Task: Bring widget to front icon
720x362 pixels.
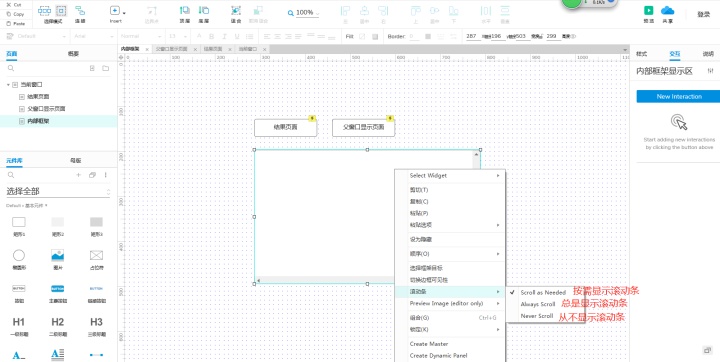Action: coord(185,11)
